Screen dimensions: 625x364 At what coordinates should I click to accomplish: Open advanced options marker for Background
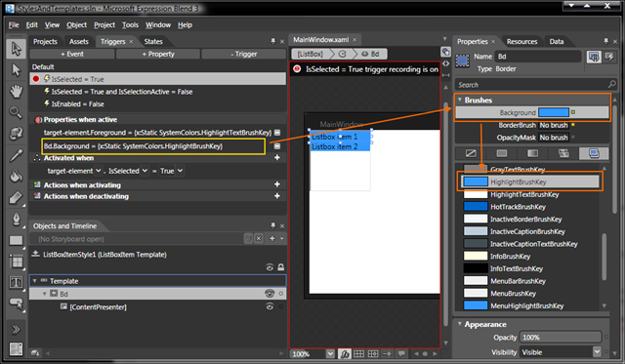(573, 112)
